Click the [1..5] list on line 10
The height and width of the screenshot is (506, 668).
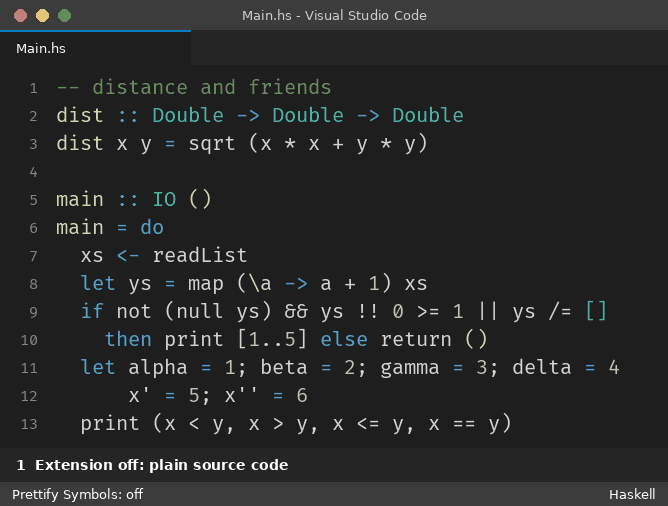pyautogui.click(x=272, y=339)
